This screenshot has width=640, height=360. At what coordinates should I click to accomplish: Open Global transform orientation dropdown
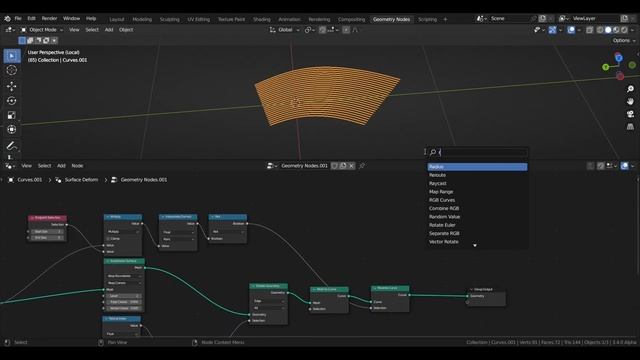[284, 30]
